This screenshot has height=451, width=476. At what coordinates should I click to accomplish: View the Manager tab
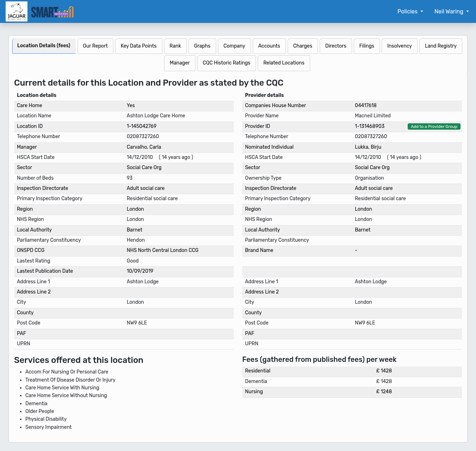[180, 63]
